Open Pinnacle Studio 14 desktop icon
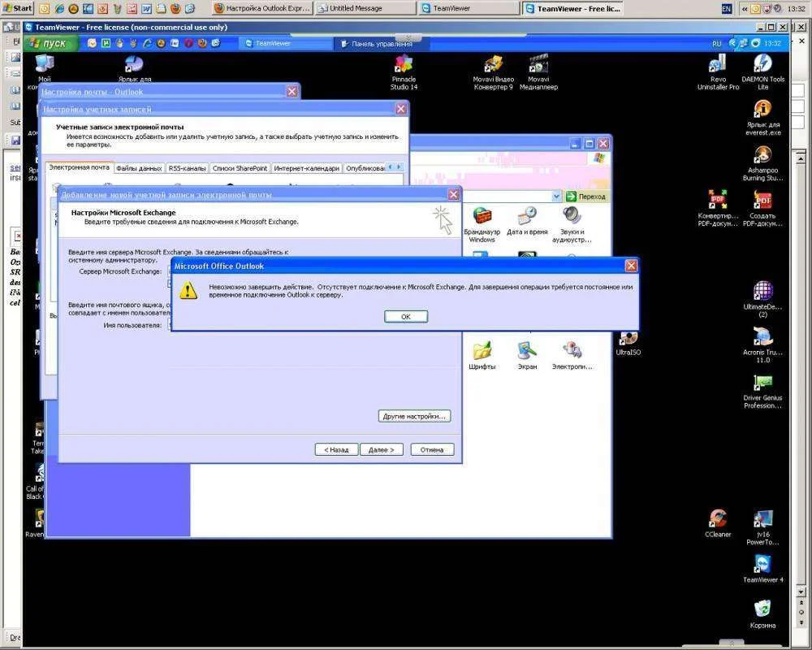 pos(404,72)
